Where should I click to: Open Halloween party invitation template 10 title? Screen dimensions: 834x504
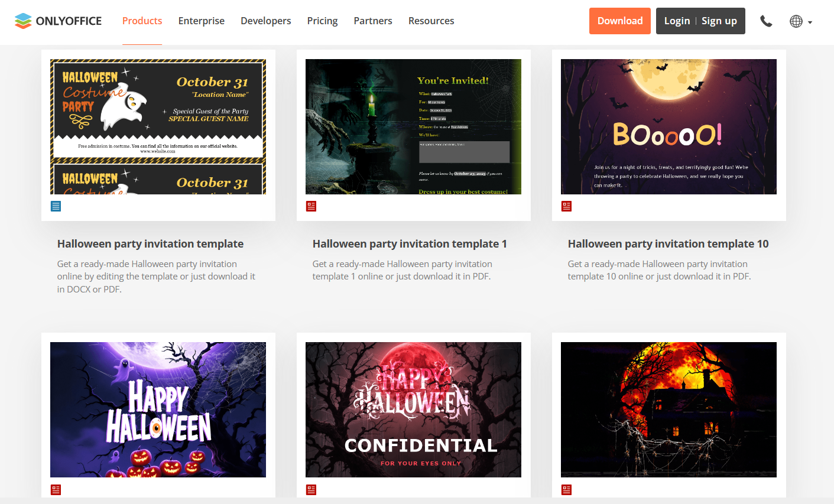tap(668, 244)
